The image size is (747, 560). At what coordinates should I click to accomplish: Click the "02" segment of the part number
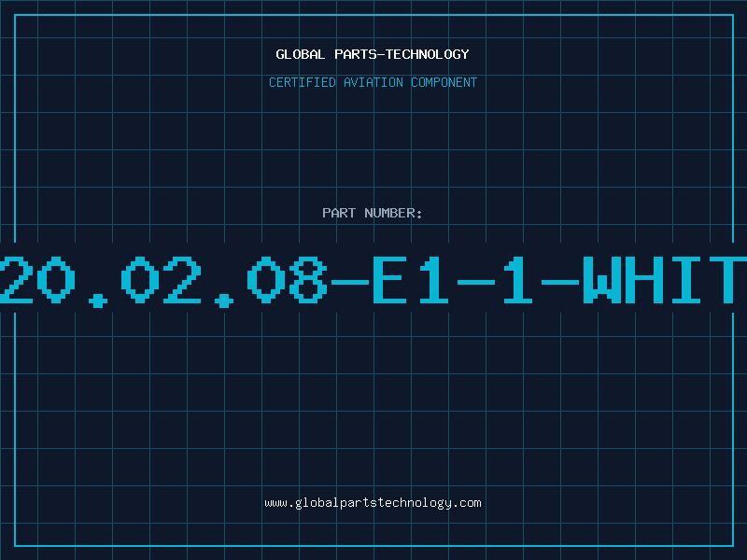click(x=161, y=280)
